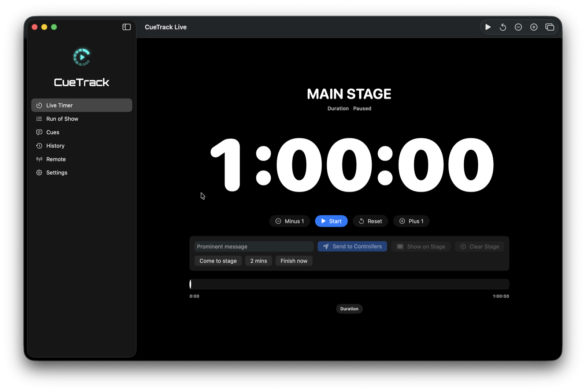Focus the Prominent message field
This screenshot has width=586, height=392.
pyautogui.click(x=253, y=246)
